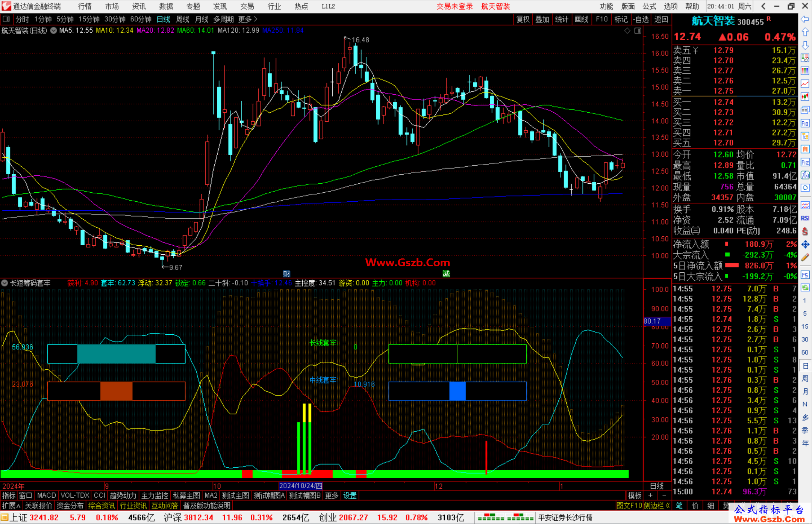
Task: Switch to 5-minute period in sidebar
Action: [x=804, y=313]
